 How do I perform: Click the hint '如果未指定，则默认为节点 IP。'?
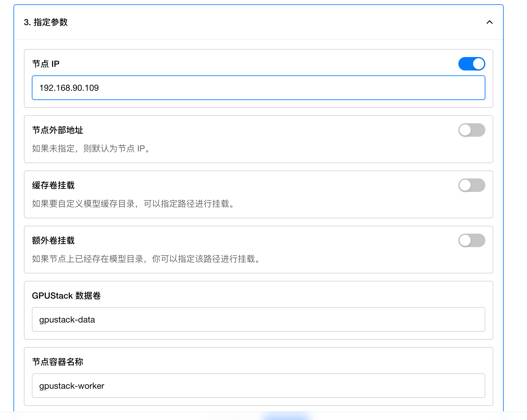click(x=91, y=148)
